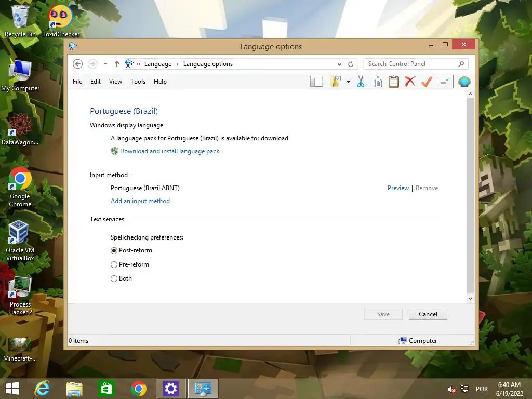Click the Rename label icon
This screenshot has width=532, height=399.
tap(444, 82)
